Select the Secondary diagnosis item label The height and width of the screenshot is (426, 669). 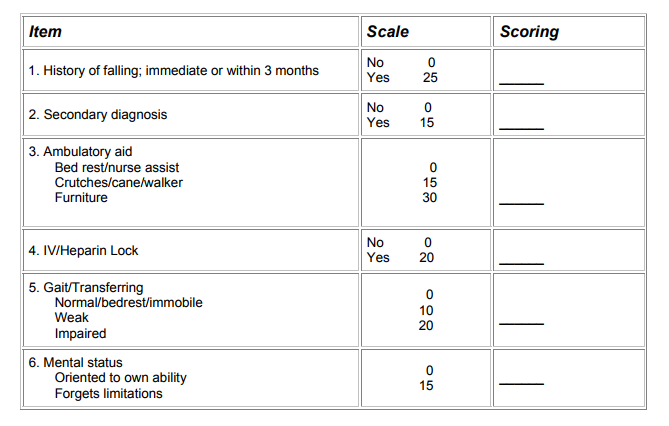(x=98, y=115)
